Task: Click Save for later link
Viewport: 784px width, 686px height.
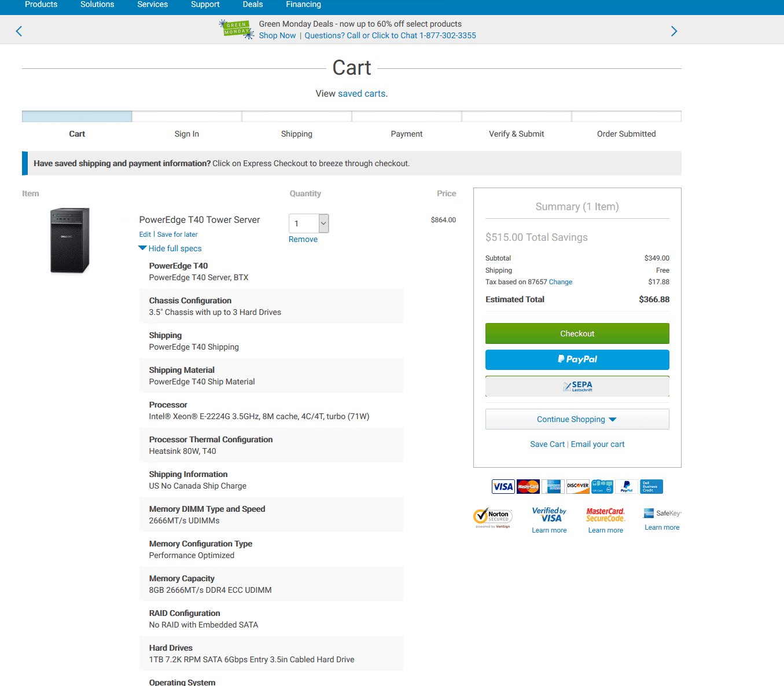Action: pos(178,234)
